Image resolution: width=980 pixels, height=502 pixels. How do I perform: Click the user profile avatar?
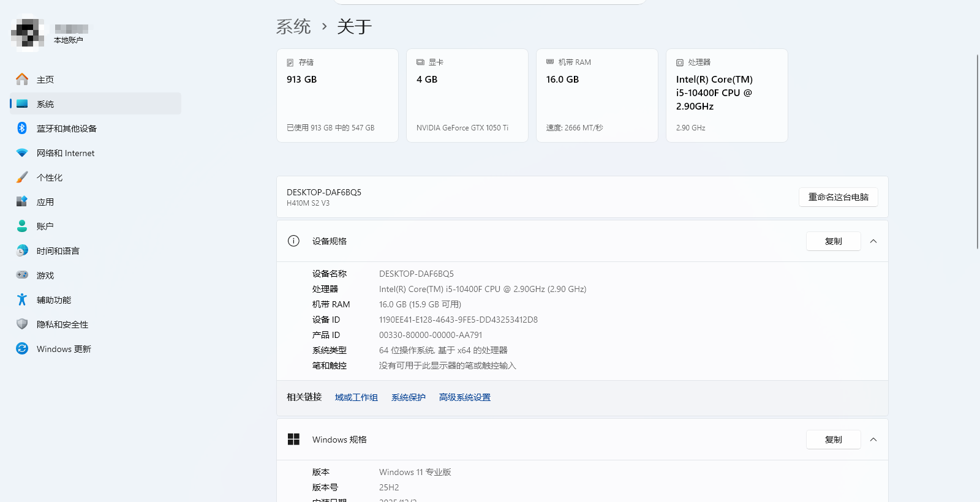click(28, 32)
